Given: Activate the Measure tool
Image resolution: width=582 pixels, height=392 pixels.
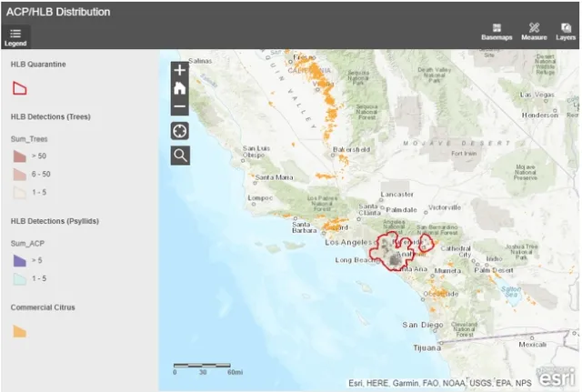Looking at the screenshot, I should click(x=534, y=32).
